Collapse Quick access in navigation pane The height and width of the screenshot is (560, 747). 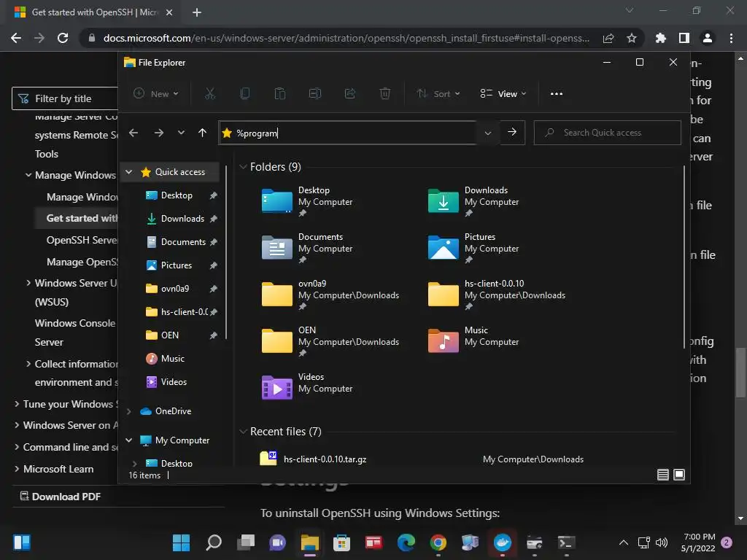[x=128, y=171]
